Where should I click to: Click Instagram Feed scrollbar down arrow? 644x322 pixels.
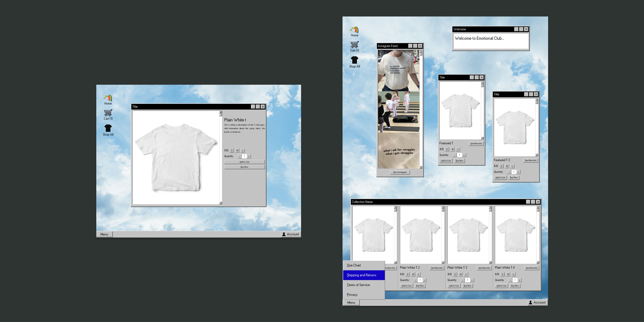tap(421, 167)
